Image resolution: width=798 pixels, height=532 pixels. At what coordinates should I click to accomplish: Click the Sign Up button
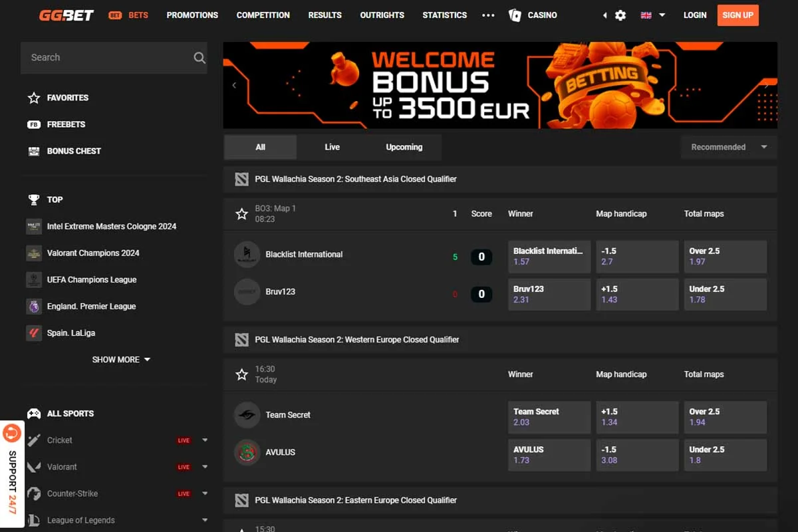click(737, 15)
